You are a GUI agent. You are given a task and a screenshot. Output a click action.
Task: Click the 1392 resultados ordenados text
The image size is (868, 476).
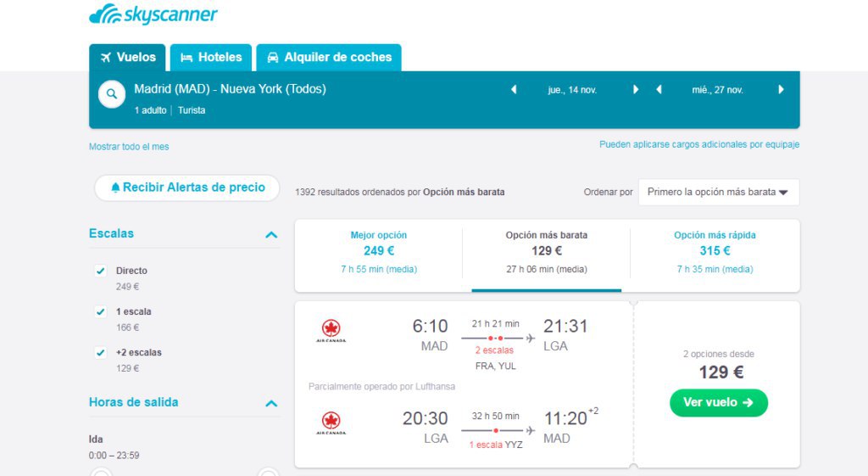point(400,193)
